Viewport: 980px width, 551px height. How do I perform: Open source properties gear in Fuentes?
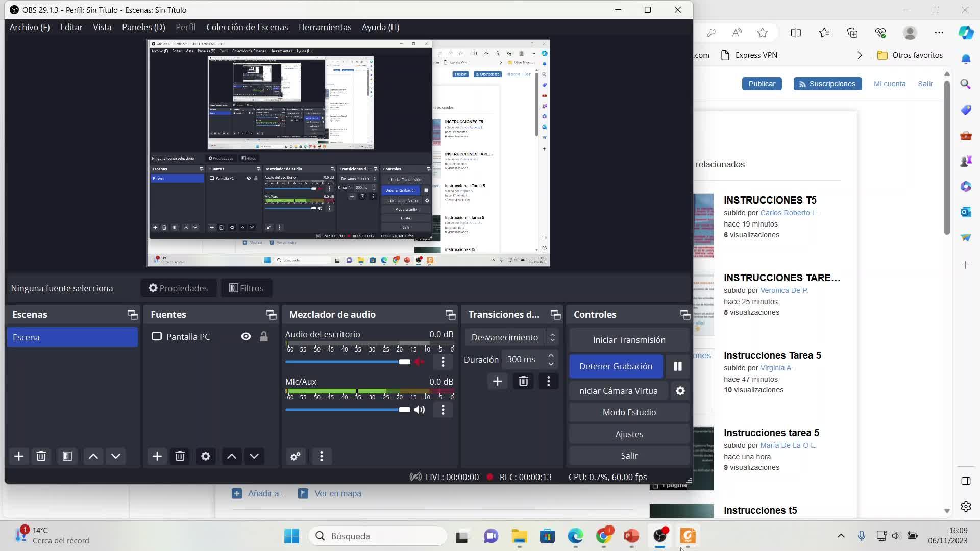tap(205, 456)
